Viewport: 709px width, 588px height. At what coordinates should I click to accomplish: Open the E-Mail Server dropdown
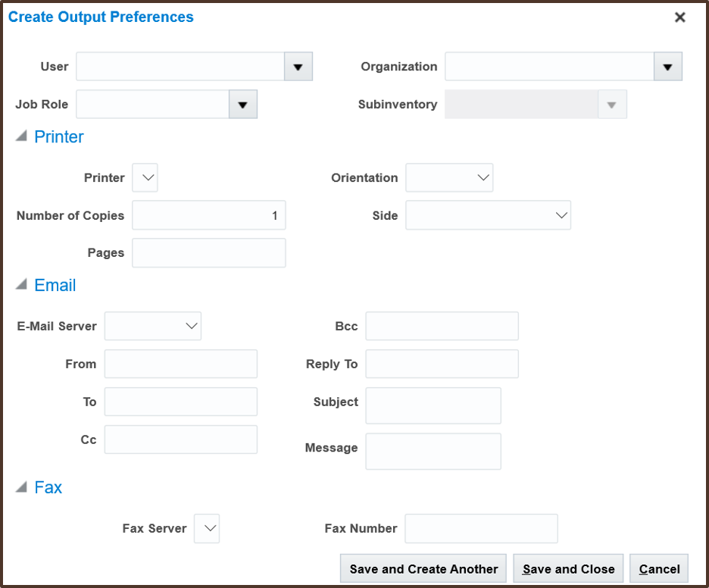coord(153,327)
